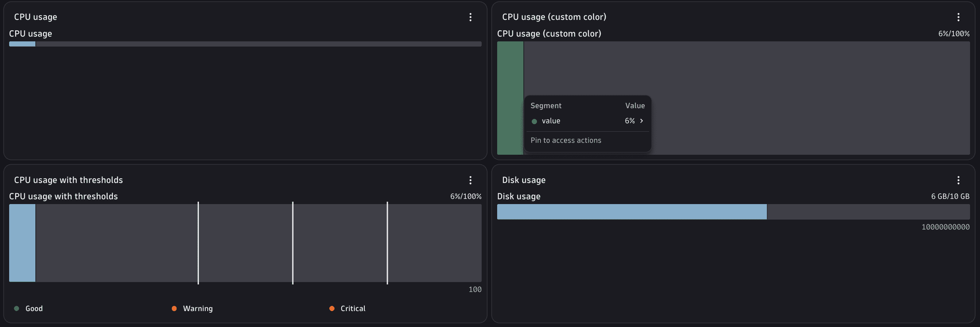Screen dimensions: 980x327
Task: Click the orange Warning legend dot
Action: [x=174, y=308]
